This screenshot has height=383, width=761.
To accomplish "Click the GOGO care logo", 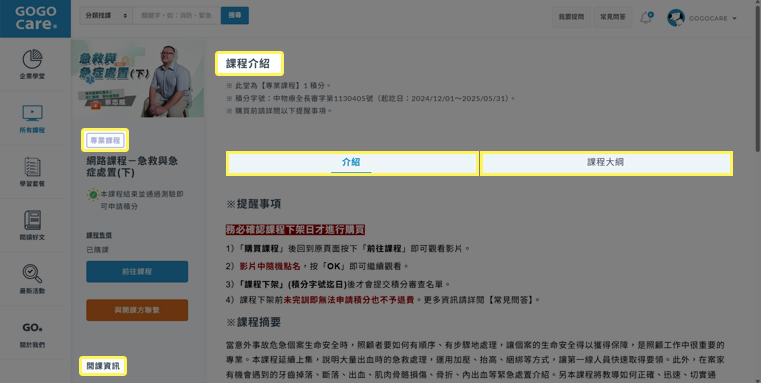I will [x=35, y=18].
